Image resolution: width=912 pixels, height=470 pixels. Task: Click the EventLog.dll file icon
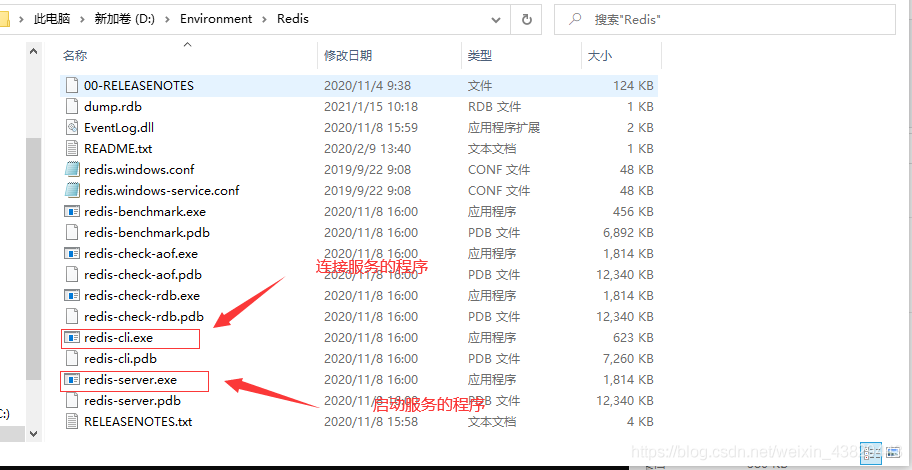point(72,127)
